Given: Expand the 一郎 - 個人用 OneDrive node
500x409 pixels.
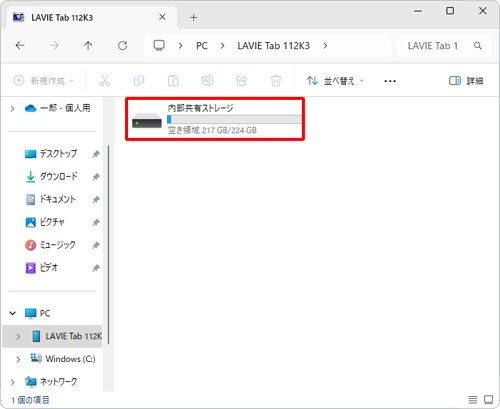Looking at the screenshot, I should point(13,108).
